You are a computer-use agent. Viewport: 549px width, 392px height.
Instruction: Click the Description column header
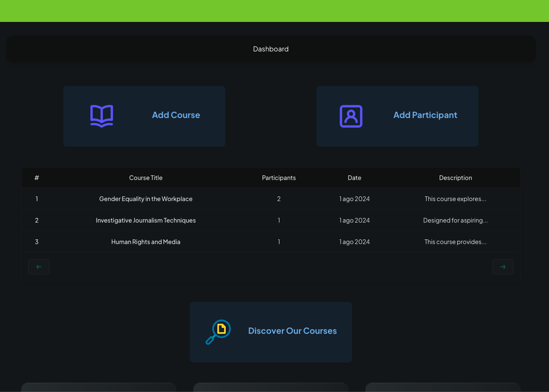(455, 177)
